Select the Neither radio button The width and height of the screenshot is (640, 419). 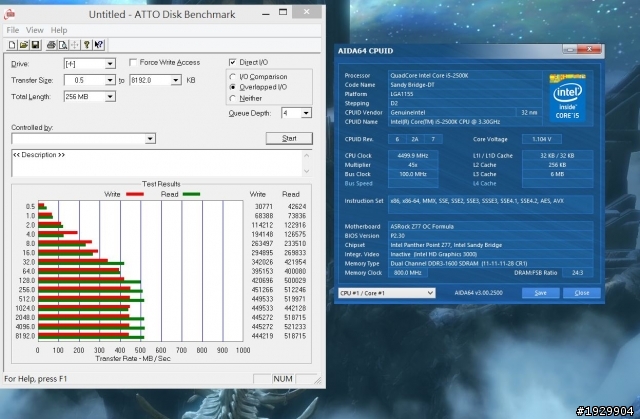pos(233,98)
